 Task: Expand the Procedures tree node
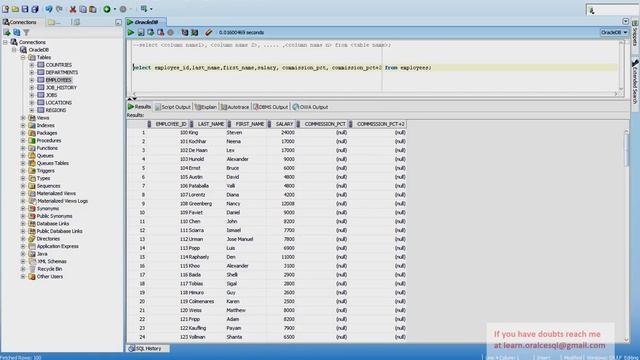[23, 140]
